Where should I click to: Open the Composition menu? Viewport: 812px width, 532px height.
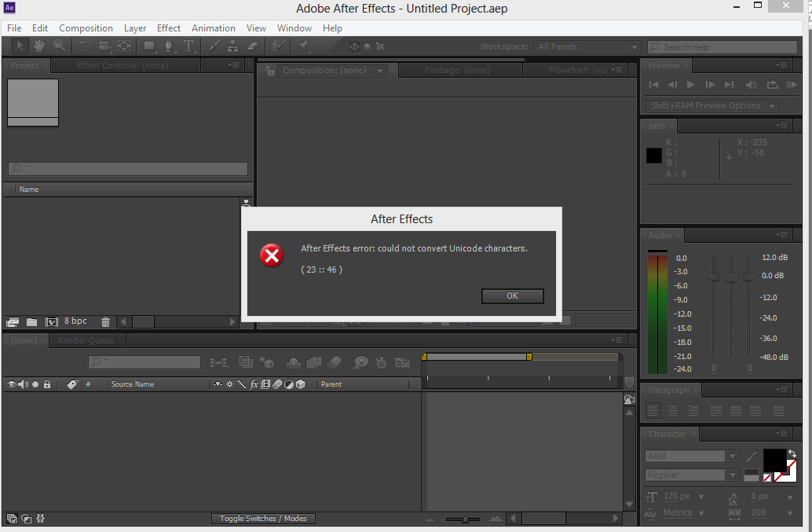click(x=86, y=28)
